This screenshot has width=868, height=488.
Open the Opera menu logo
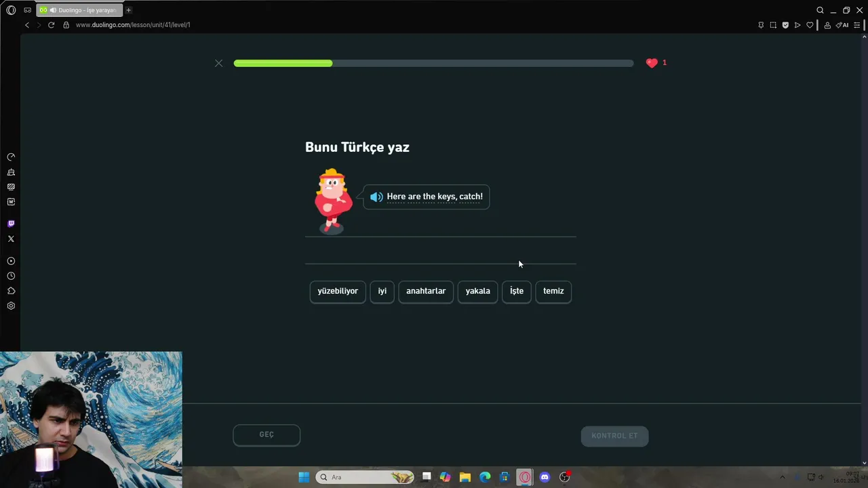tap(11, 10)
